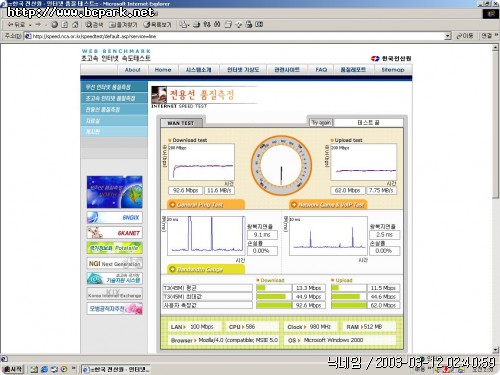Screen dimensions: 500x375
Task: Open the 즐겨찾기 favorites pane
Action: coord(123,24)
